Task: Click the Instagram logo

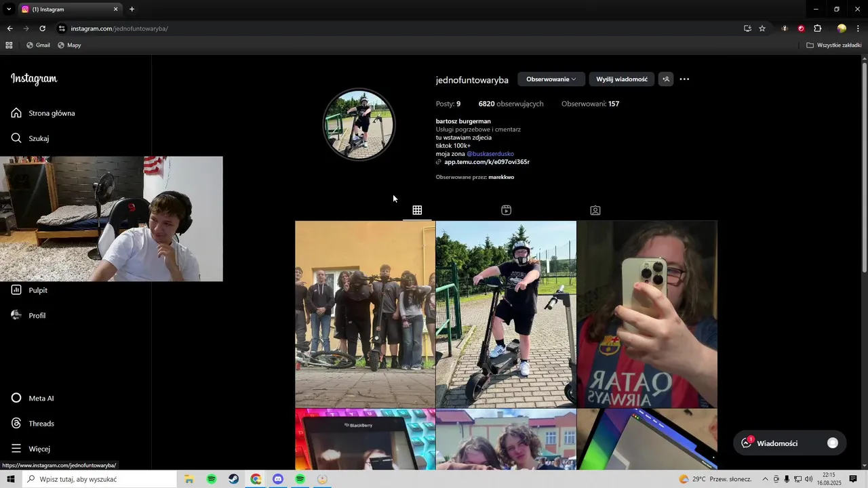Action: click(34, 79)
